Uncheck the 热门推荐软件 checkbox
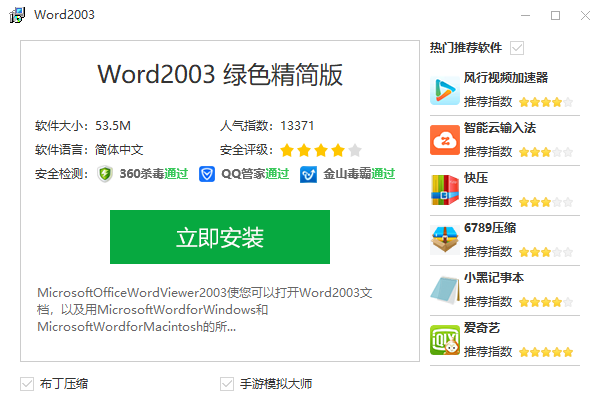This screenshot has width=600, height=400. pos(517,48)
